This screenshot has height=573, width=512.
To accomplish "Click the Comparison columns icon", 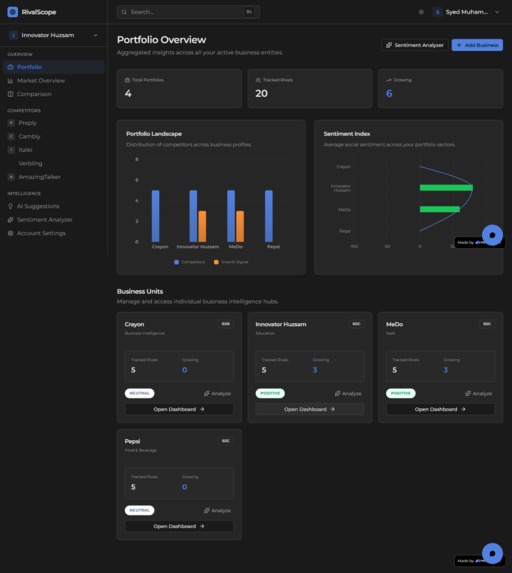I will point(10,94).
